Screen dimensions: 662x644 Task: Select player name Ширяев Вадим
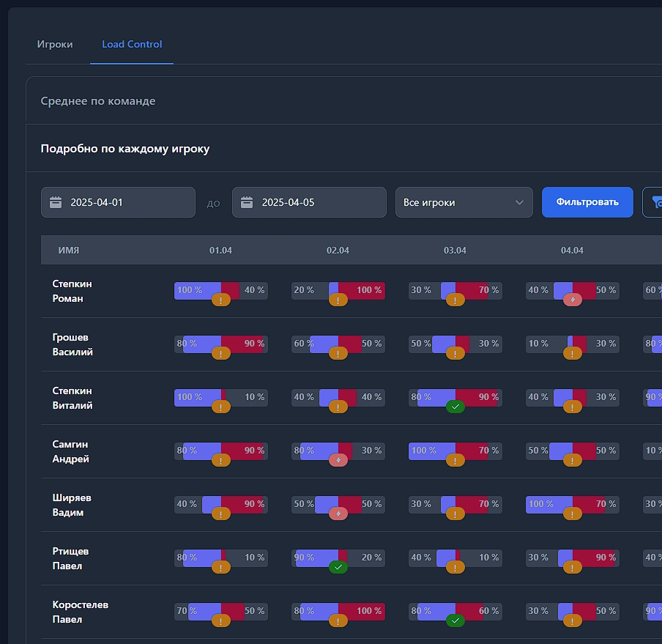(x=72, y=505)
